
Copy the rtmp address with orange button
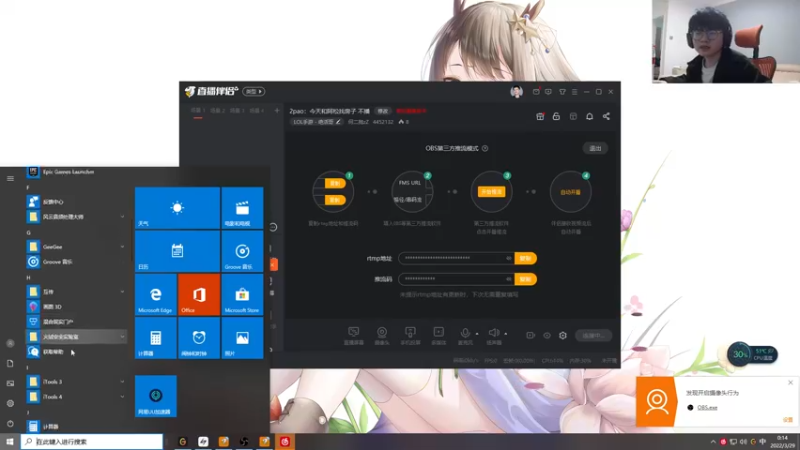(x=526, y=258)
